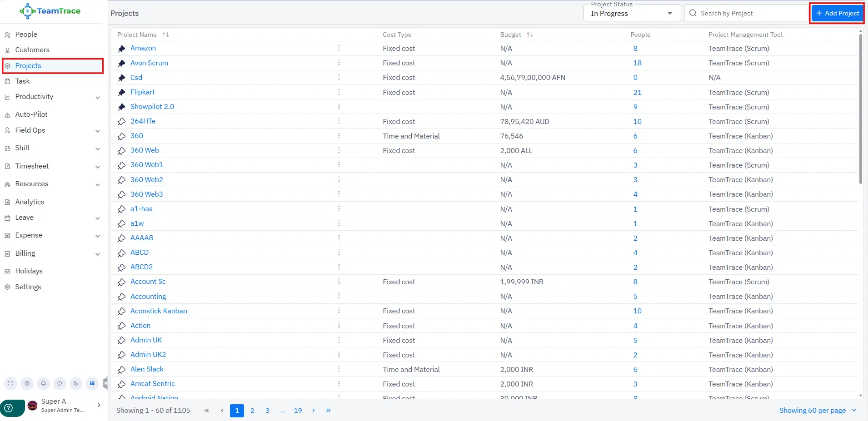The image size is (868, 421).
Task: Click the sort arrows beside Project Name
Action: (x=166, y=35)
